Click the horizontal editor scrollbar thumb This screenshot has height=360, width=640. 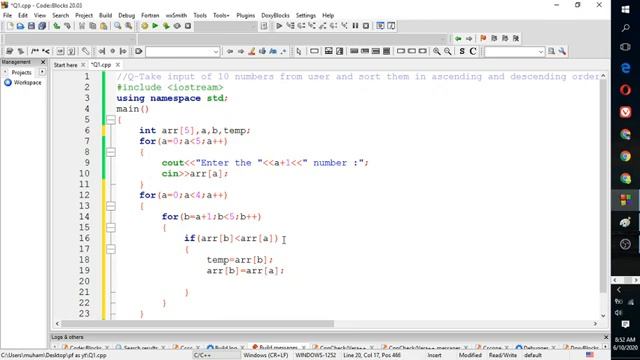point(198,324)
